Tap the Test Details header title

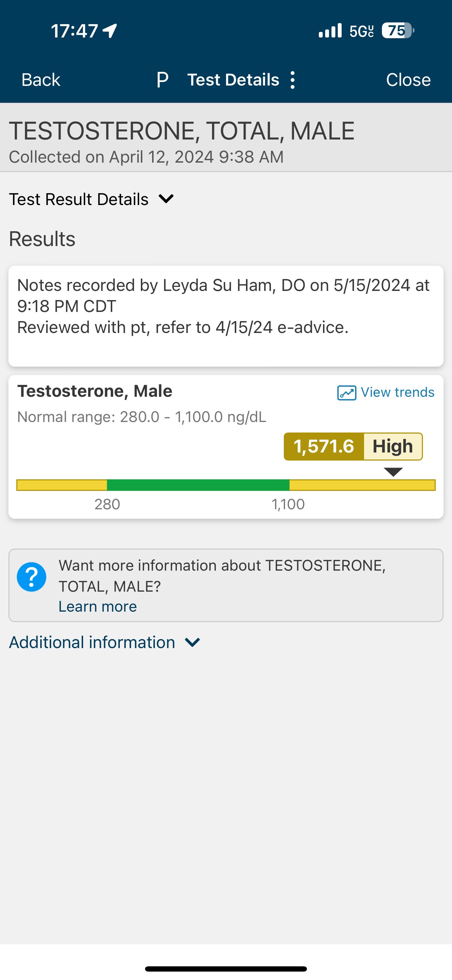coord(233,80)
